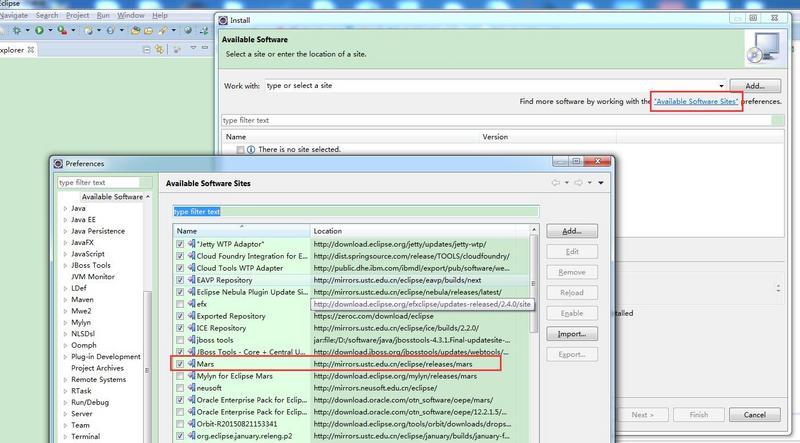800x443 pixels.
Task: Click the site icon beside neusoft entry
Action: point(191,387)
